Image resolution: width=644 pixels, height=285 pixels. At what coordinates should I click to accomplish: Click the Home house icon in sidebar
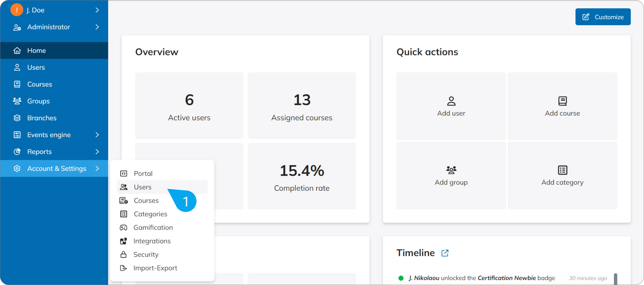[17, 51]
